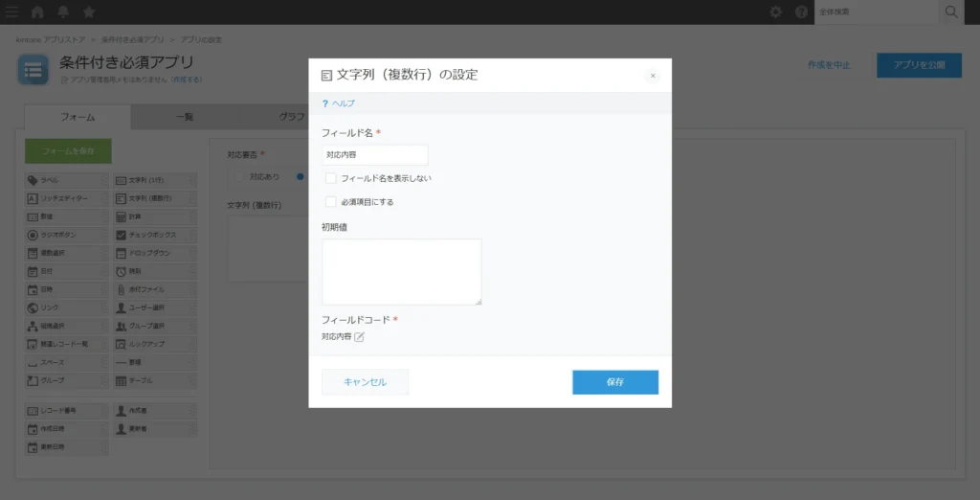Screen dimensions: 980x500
Task: Select 関連レコード一覧 field in palette
Action: click(x=67, y=344)
